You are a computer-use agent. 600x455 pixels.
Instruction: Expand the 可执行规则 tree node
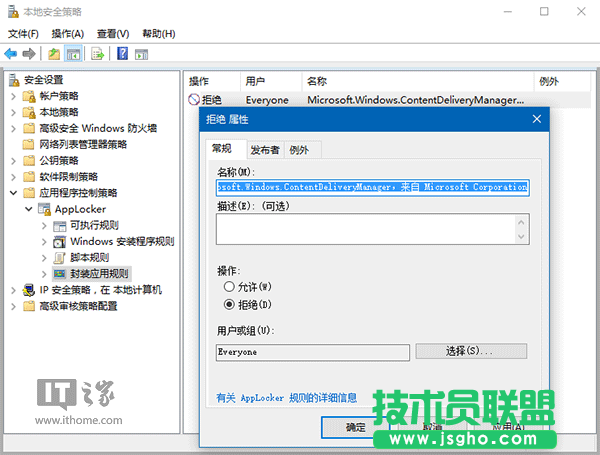[45, 225]
